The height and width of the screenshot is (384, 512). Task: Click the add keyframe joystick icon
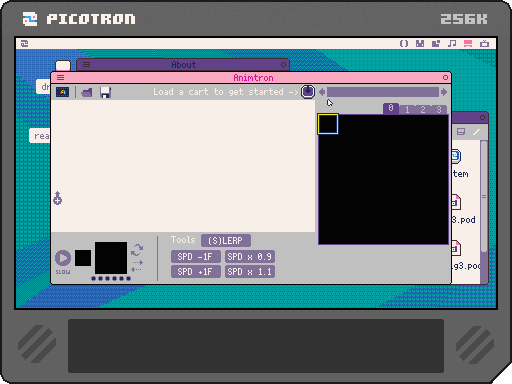[x=57, y=198]
